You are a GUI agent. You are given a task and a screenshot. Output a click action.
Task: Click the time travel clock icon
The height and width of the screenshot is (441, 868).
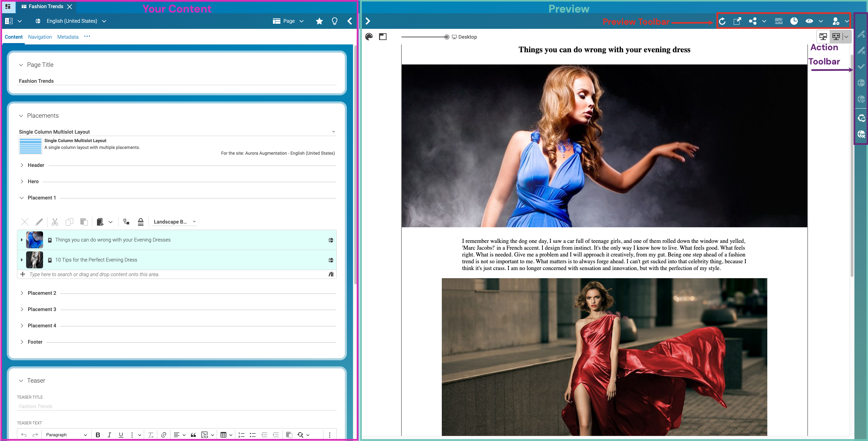794,21
